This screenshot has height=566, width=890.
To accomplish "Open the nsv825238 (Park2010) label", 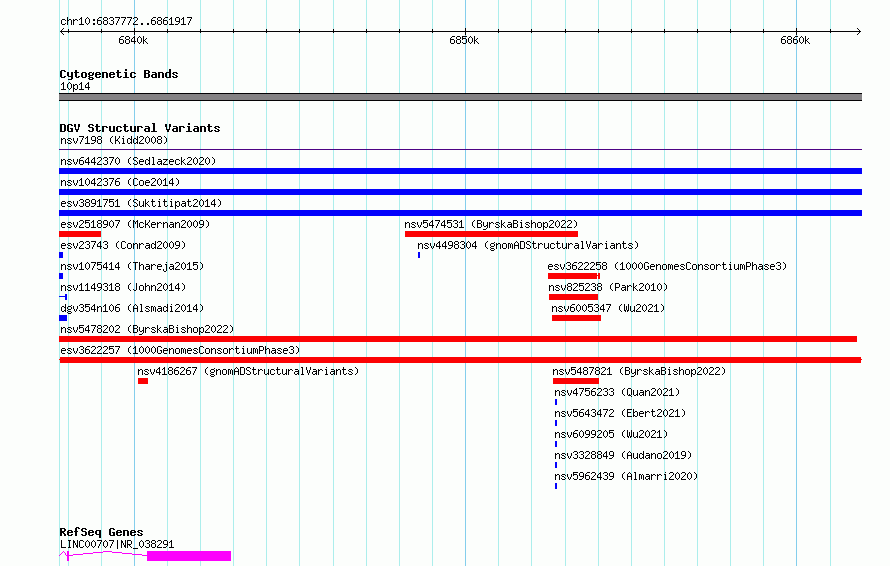I will point(608,287).
